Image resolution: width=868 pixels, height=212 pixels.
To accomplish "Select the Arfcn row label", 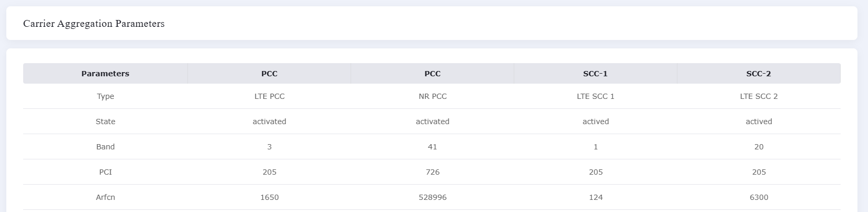I will tap(105, 197).
